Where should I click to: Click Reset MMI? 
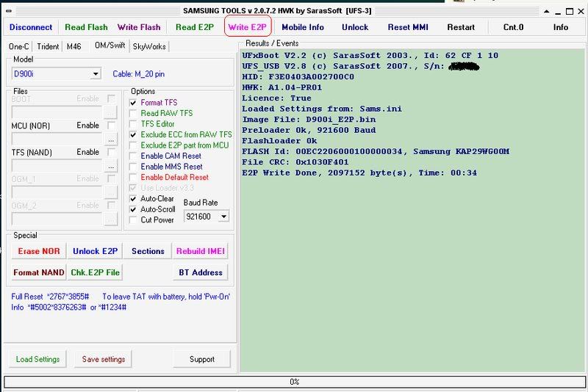coord(408,27)
